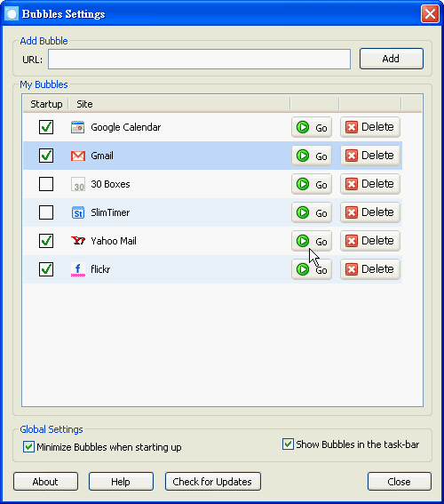
Task: Uncheck startup for Google Calendar
Action: click(46, 127)
